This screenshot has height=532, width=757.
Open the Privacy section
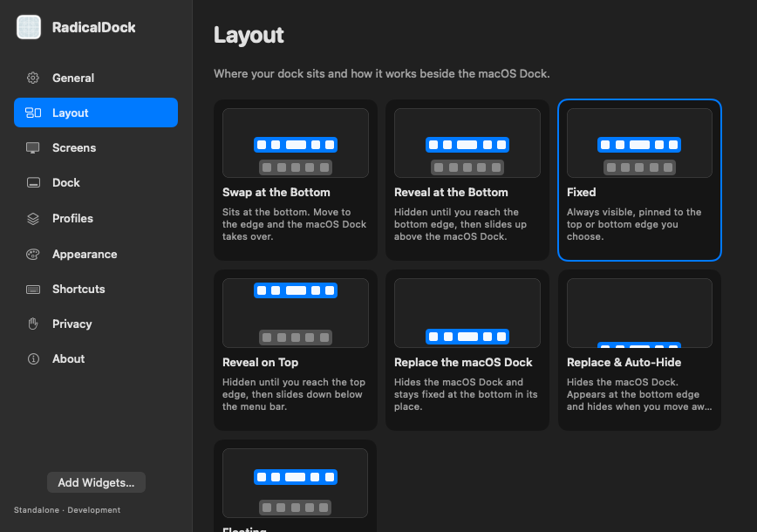tap(96, 324)
